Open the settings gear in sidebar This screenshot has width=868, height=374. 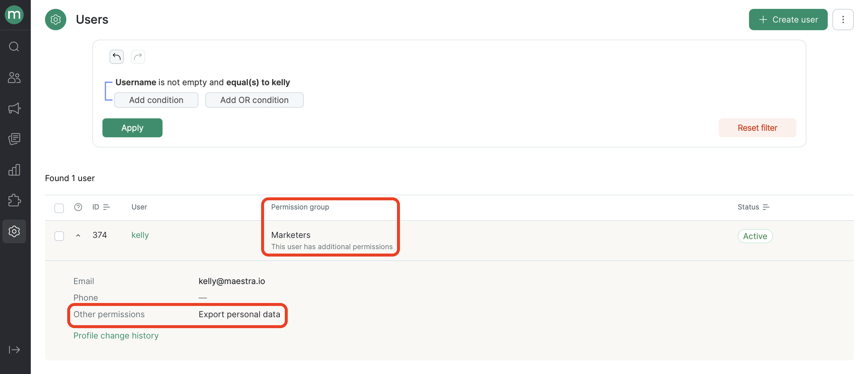point(14,231)
